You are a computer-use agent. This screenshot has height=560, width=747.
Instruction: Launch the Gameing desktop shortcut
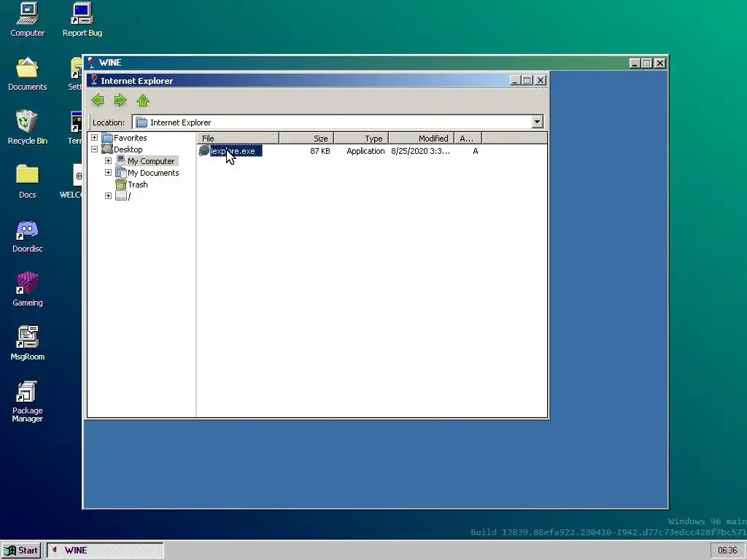pos(27,289)
